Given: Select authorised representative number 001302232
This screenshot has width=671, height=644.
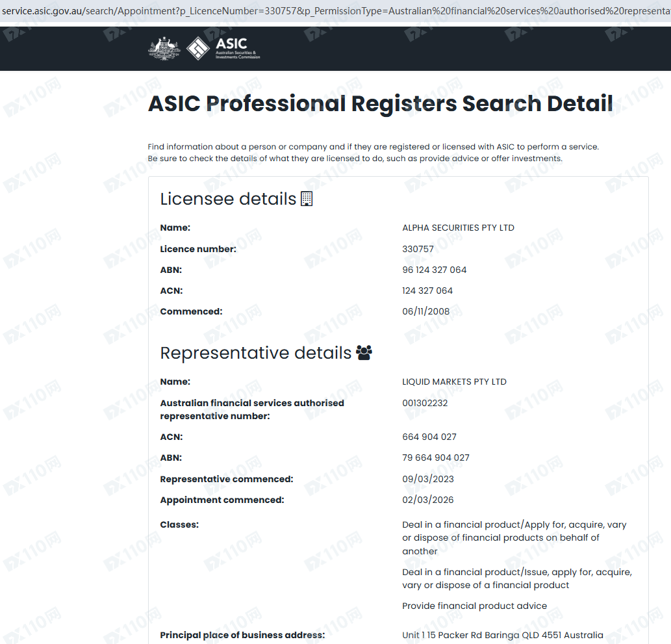Looking at the screenshot, I should tap(425, 403).
